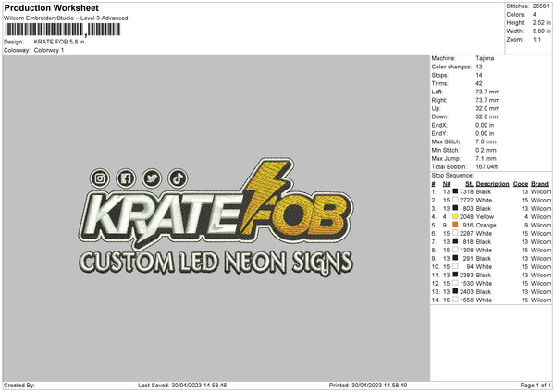
Task: Click the black swatch for stop 9 (291 stitches)
Action: [x=455, y=258]
